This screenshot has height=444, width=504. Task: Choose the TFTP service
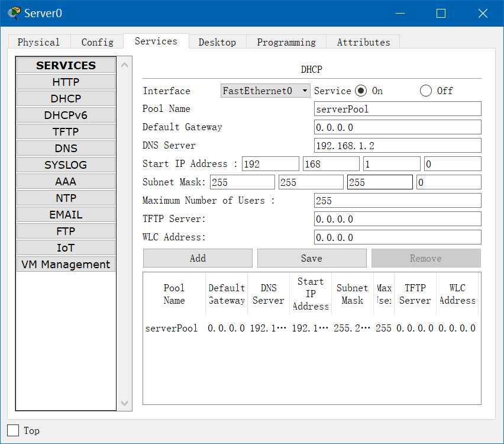click(x=66, y=131)
